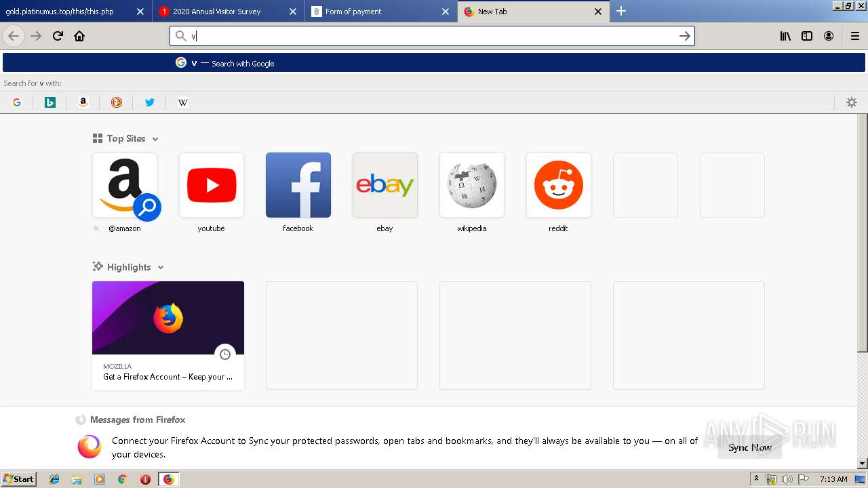
Task: Go back with the back arrow button
Action: coord(14,36)
